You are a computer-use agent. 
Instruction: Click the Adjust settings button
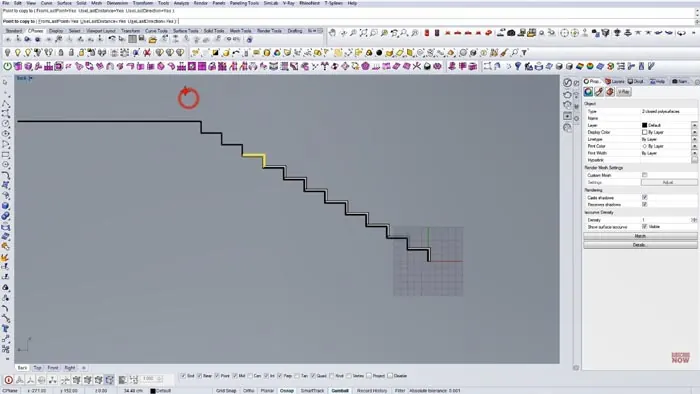pyautogui.click(x=669, y=182)
